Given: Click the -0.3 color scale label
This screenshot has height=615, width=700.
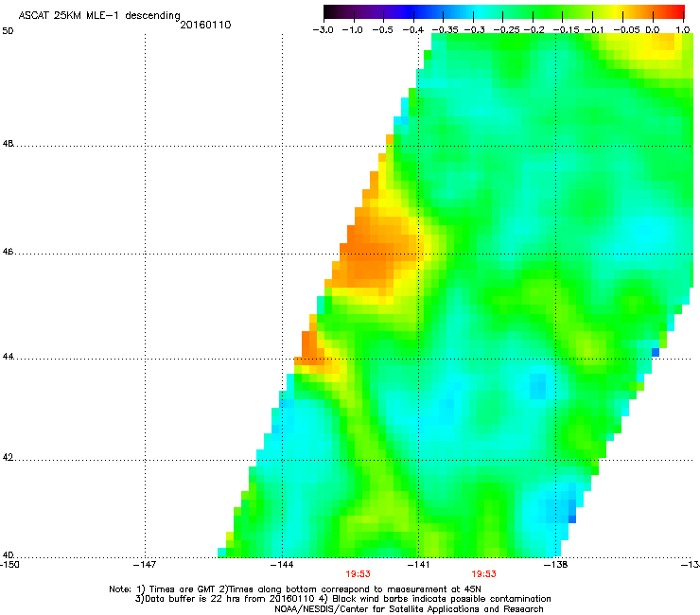Looking at the screenshot, I should point(475,30).
